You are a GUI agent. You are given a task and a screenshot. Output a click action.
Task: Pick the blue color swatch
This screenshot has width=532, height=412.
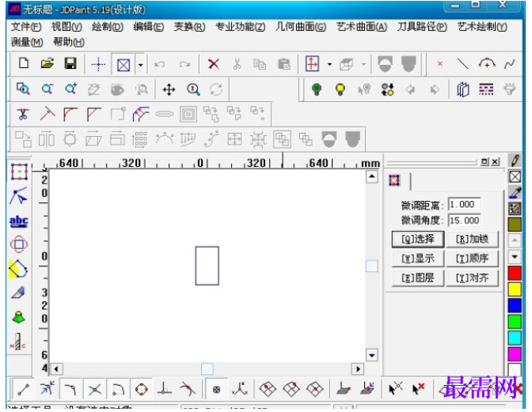click(x=515, y=305)
